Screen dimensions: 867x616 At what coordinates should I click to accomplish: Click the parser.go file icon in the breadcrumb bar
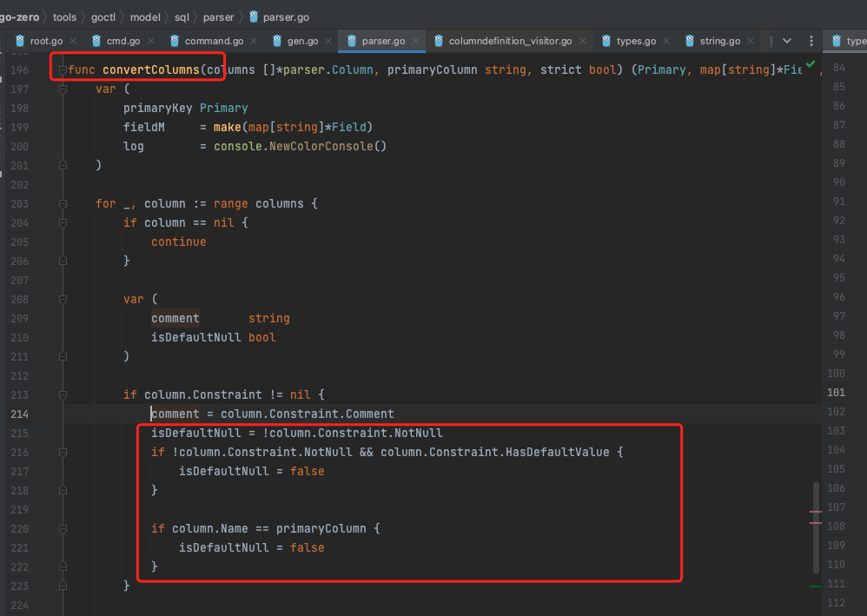(252, 17)
